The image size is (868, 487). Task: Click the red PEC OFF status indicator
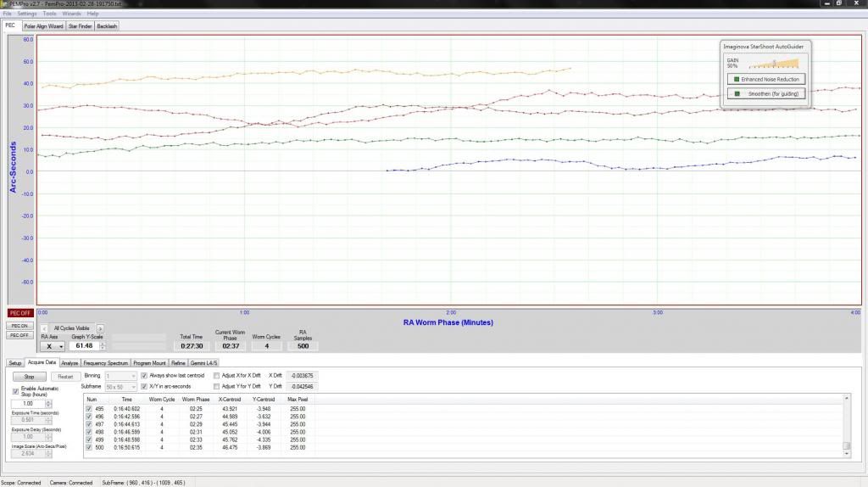(x=20, y=313)
